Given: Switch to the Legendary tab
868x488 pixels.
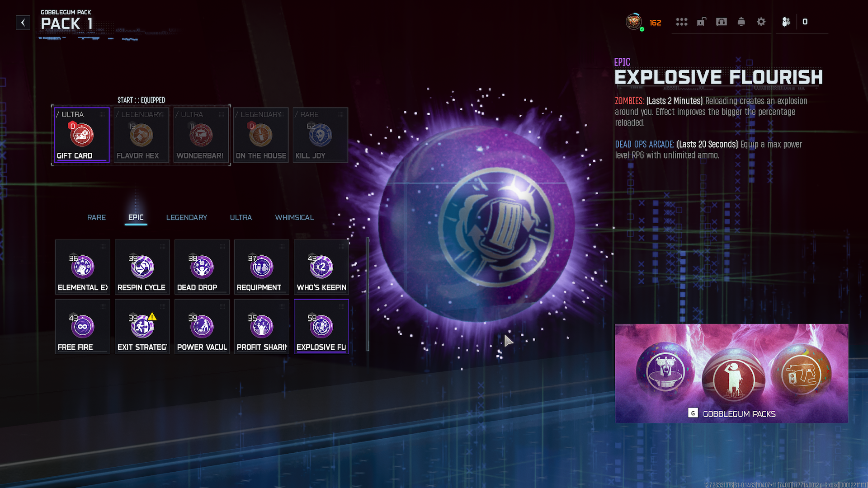Looking at the screenshot, I should click(187, 217).
